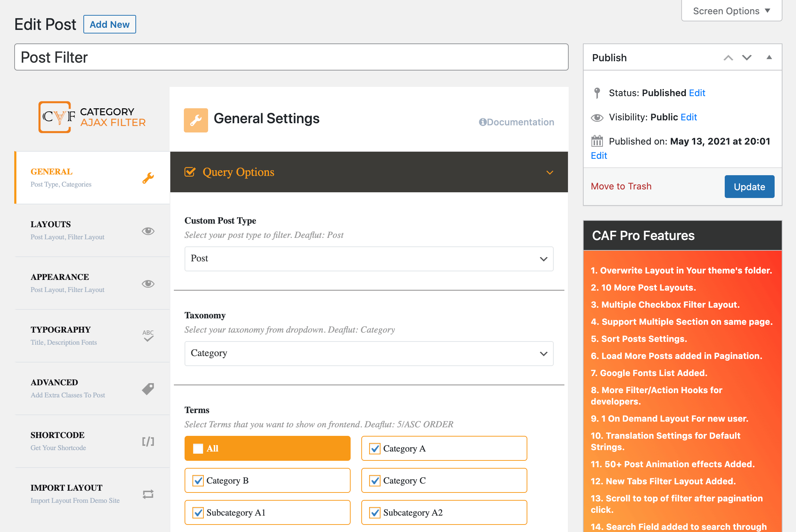796x532 pixels.
Task: Click the eye icon in Layouts tab
Action: click(x=148, y=231)
